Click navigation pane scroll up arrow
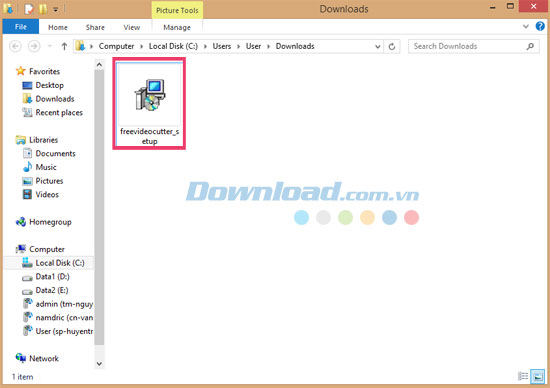Viewport: 550px width, 388px height. [99, 65]
